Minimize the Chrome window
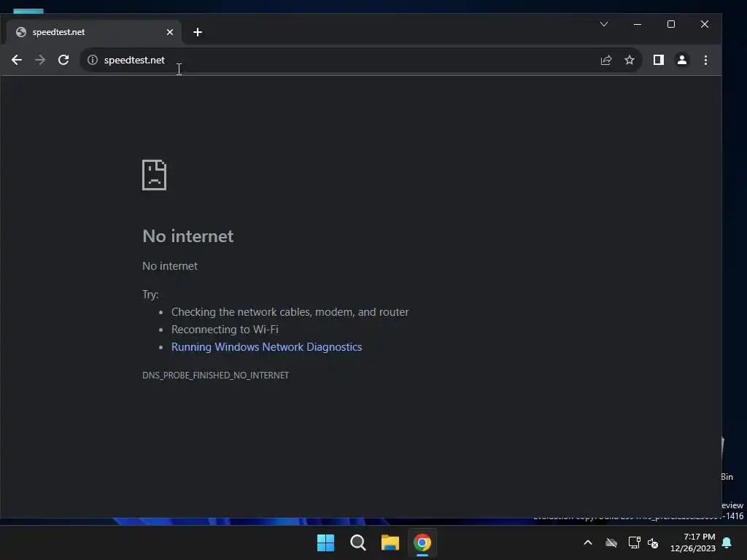This screenshot has width=747, height=560. 638,24
